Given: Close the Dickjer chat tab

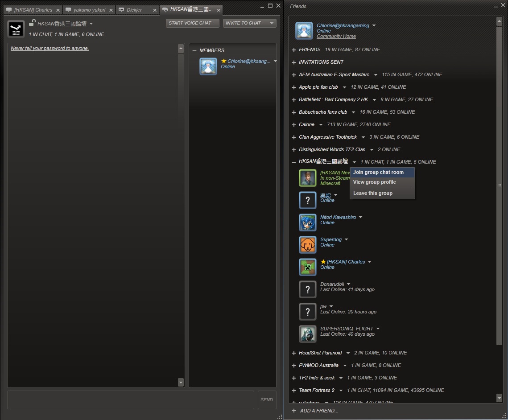Looking at the screenshot, I should (154, 10).
